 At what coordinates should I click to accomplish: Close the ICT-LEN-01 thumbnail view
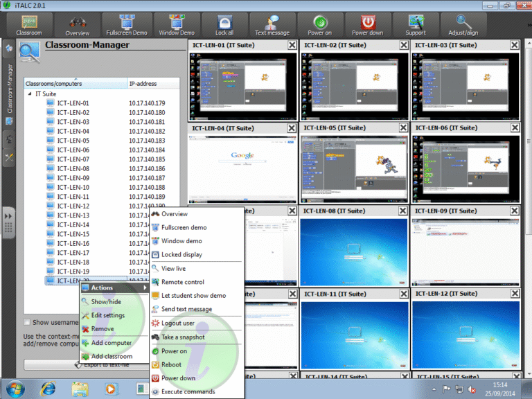292,45
